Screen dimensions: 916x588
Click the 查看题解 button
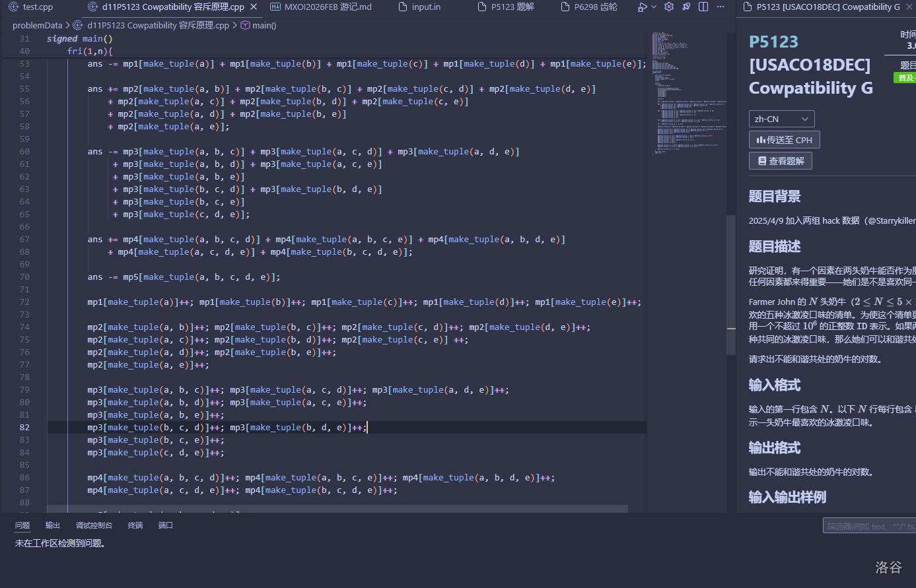780,161
